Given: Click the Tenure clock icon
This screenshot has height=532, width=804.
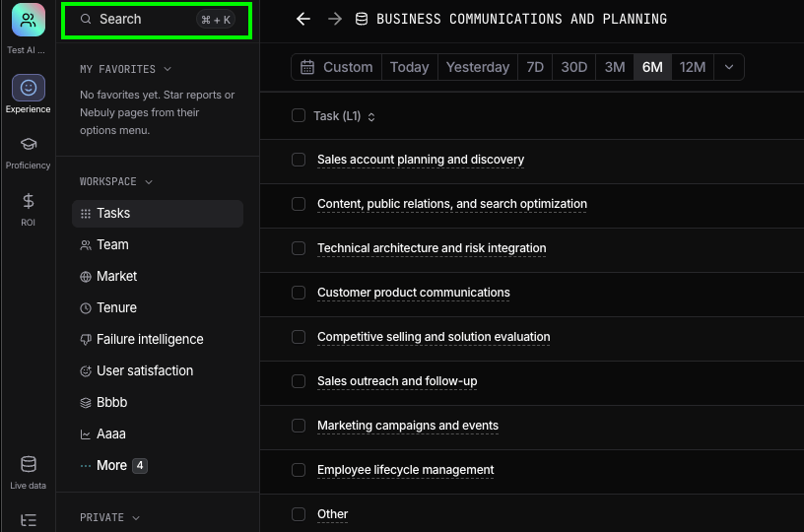Looking at the screenshot, I should tap(86, 308).
